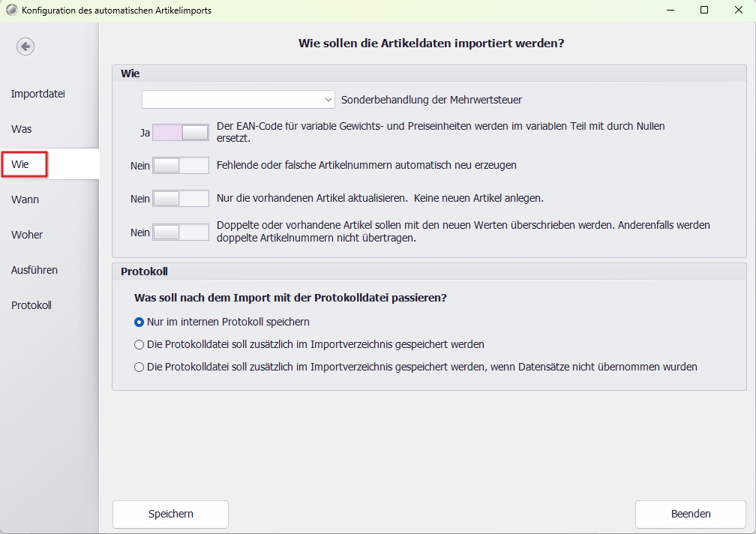Open the Protokoll sidebar section
The height and width of the screenshot is (534, 756).
[x=31, y=305]
